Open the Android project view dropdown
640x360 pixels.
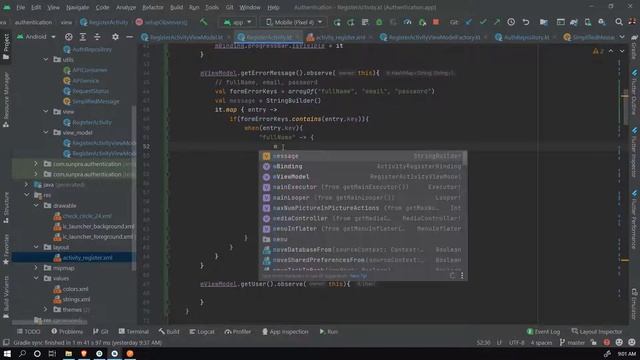36,37
